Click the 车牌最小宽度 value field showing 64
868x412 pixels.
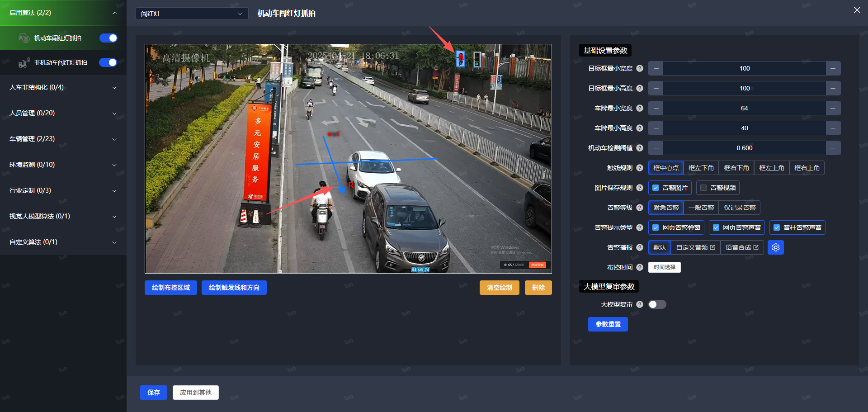pyautogui.click(x=745, y=108)
